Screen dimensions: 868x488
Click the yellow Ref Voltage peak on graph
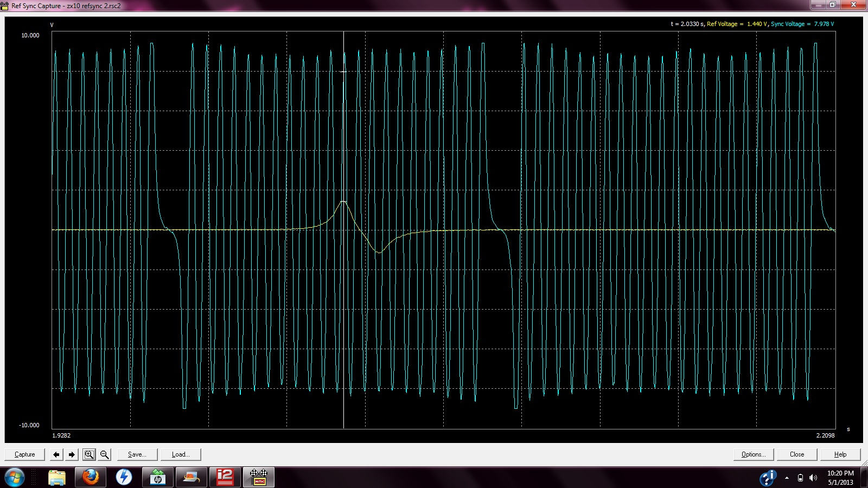tap(343, 202)
